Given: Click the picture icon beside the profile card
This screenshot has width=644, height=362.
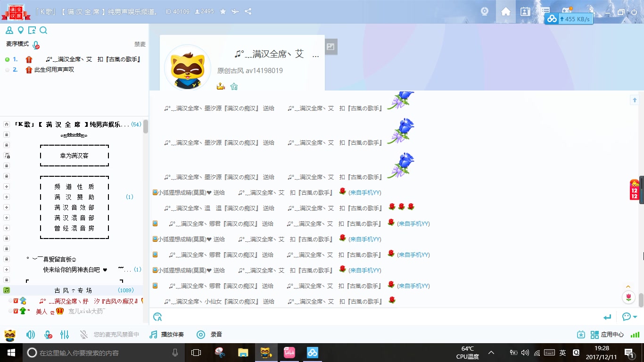Looking at the screenshot, I should click(330, 47).
